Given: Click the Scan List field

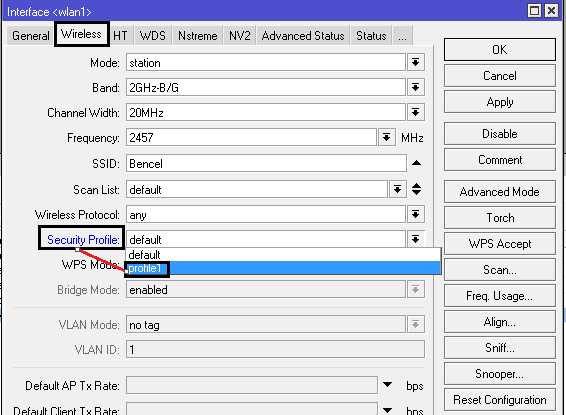Looking at the screenshot, I should 257,189.
